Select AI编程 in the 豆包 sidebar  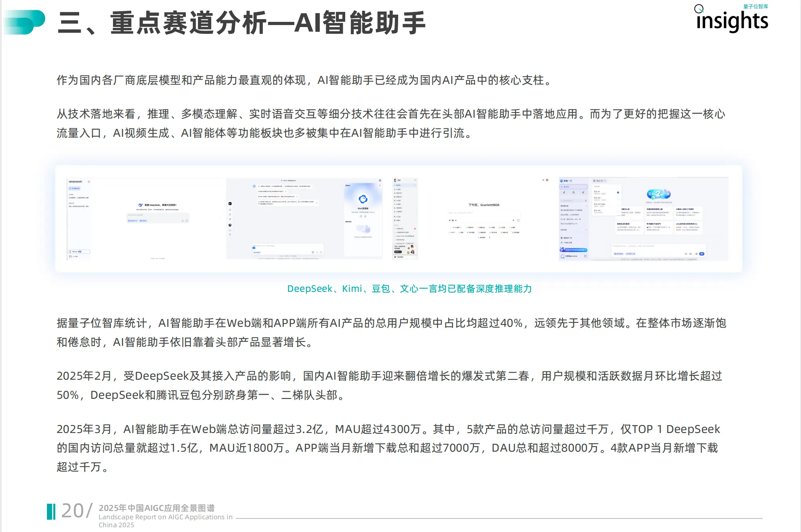click(399, 204)
